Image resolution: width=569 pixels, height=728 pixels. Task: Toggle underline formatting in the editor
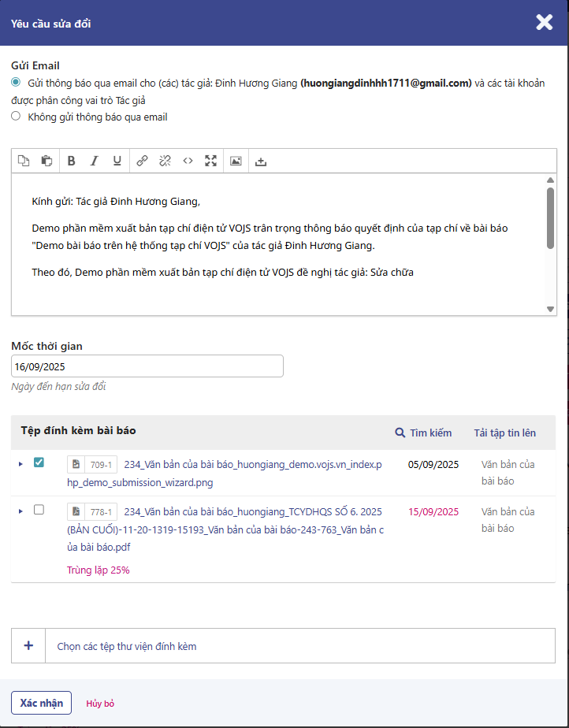(117, 161)
